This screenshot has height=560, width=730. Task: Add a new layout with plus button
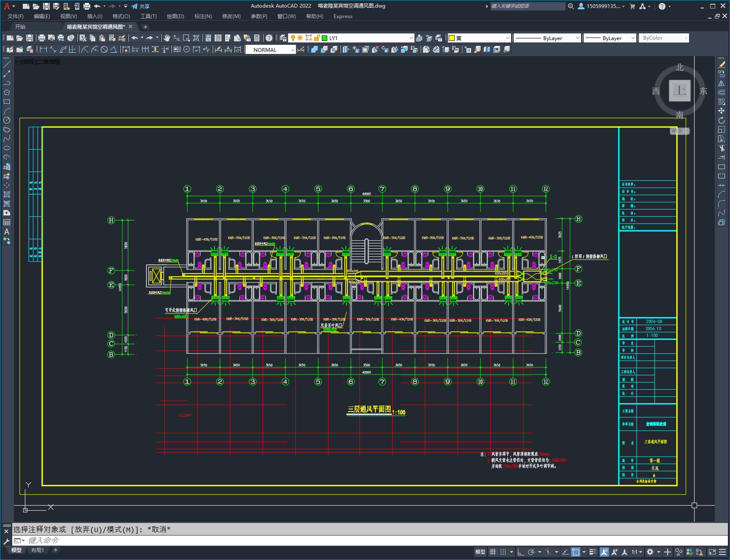click(55, 550)
